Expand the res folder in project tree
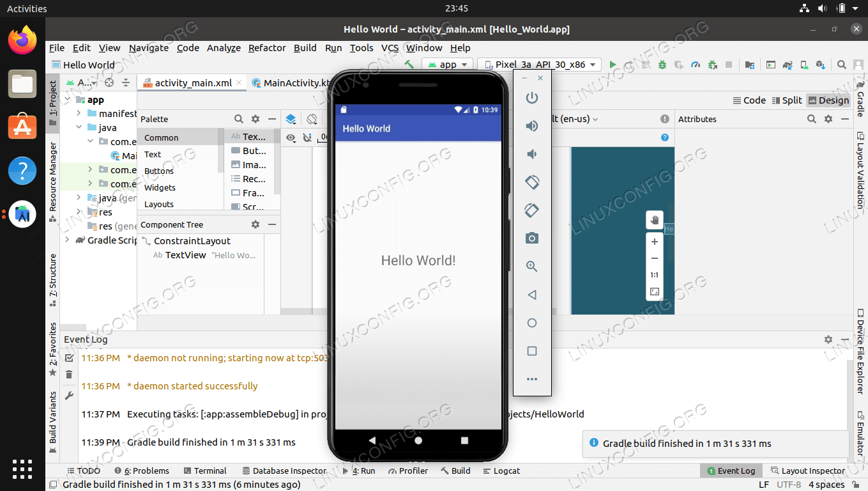The height and width of the screenshot is (491, 868). tap(78, 212)
